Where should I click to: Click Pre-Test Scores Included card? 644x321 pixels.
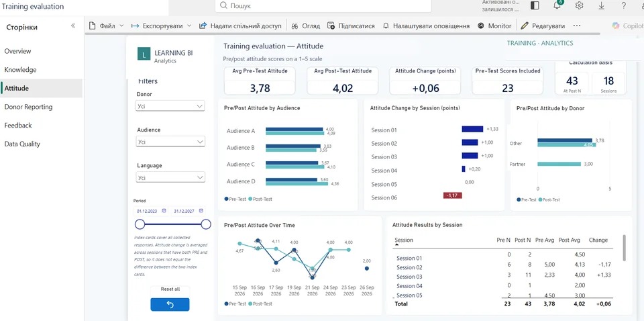(x=508, y=81)
